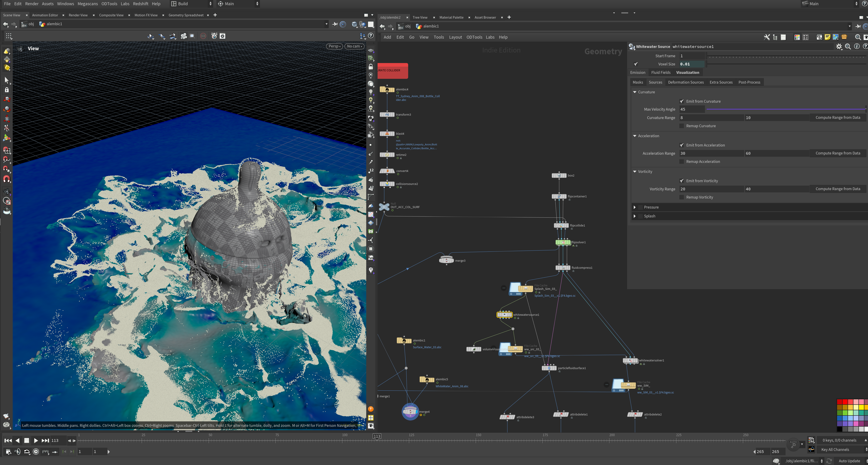The width and height of the screenshot is (868, 465).
Task: Compute Vorticity Range from Data
Action: pyautogui.click(x=838, y=189)
